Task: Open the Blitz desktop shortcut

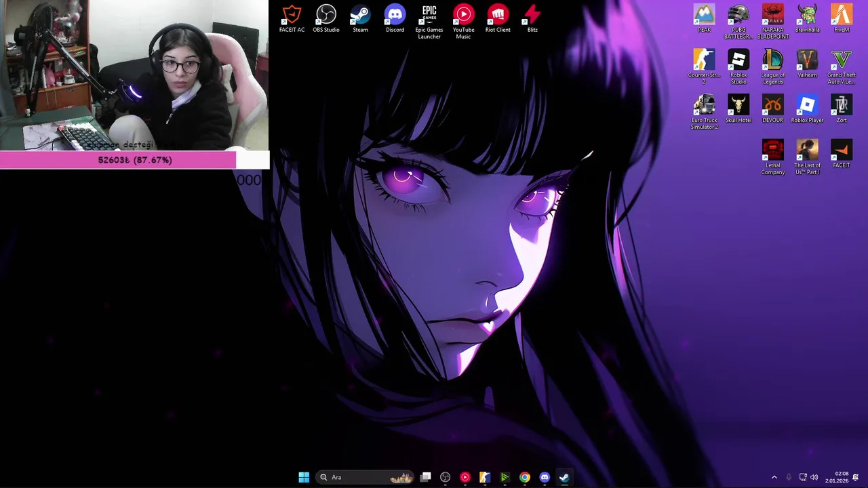Action: [x=532, y=19]
